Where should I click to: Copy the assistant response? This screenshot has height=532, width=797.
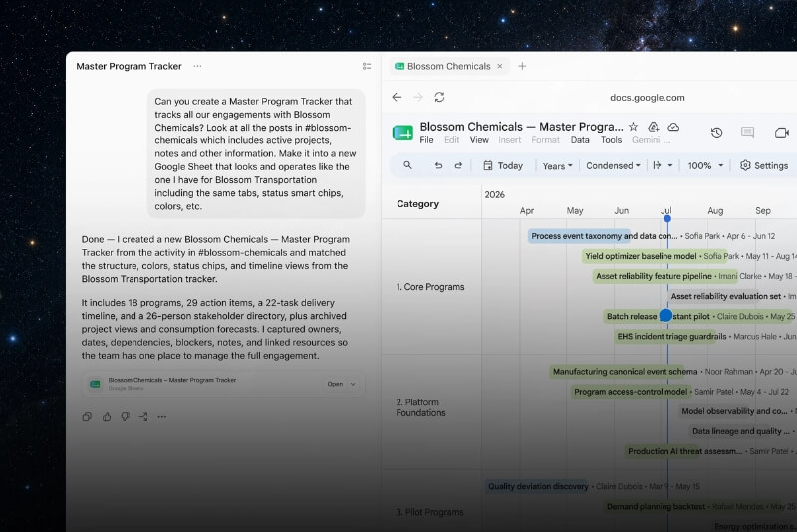[x=87, y=417]
